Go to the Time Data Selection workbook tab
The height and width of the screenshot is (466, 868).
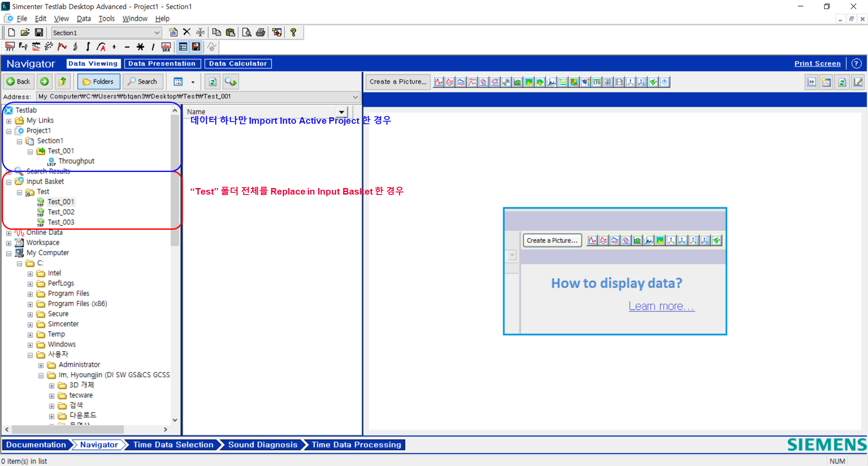173,445
